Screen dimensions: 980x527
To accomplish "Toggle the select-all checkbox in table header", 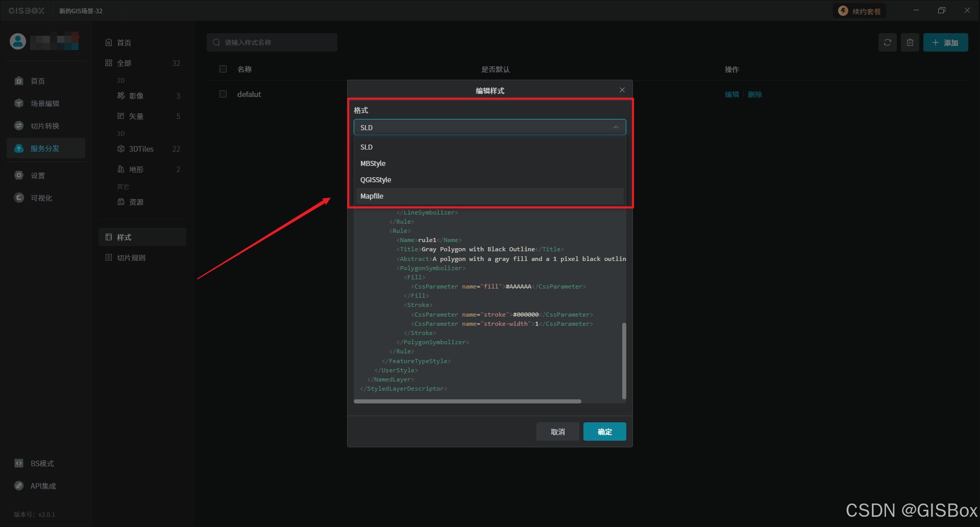I will pos(223,69).
